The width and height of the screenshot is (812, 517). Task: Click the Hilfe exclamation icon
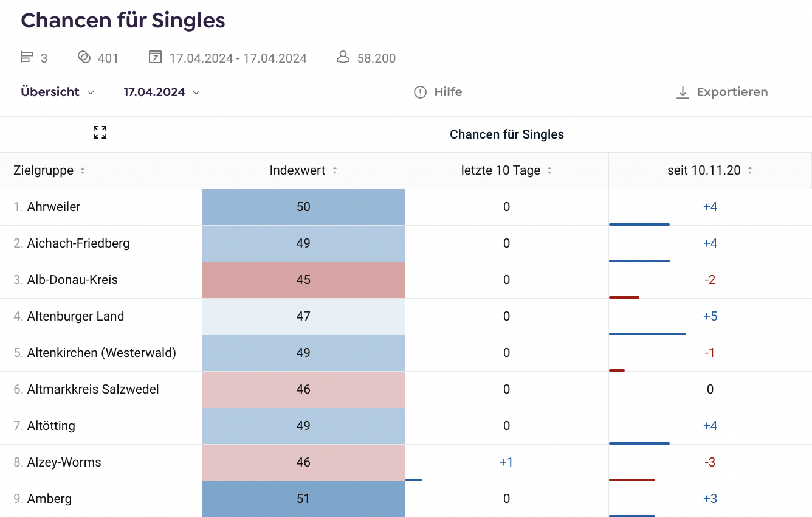[x=420, y=92]
